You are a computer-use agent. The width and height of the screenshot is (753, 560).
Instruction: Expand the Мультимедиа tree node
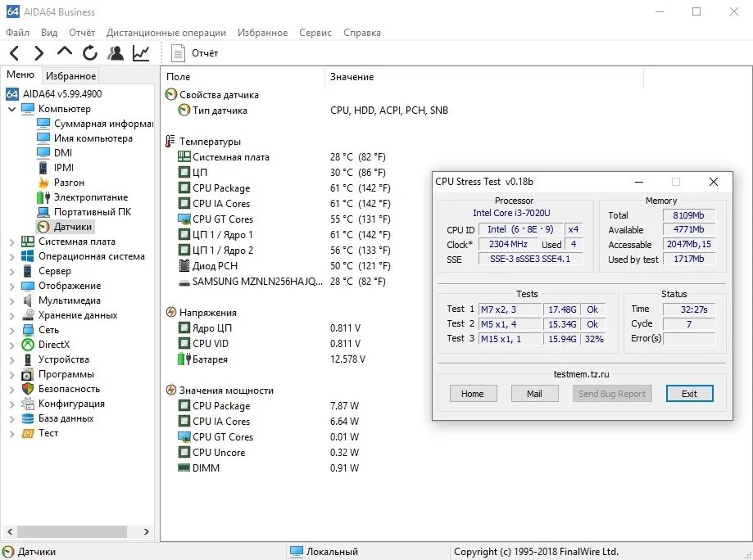pos(12,300)
